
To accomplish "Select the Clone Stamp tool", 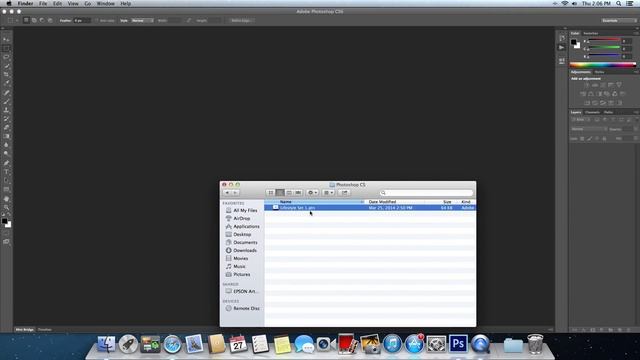I will point(6,110).
